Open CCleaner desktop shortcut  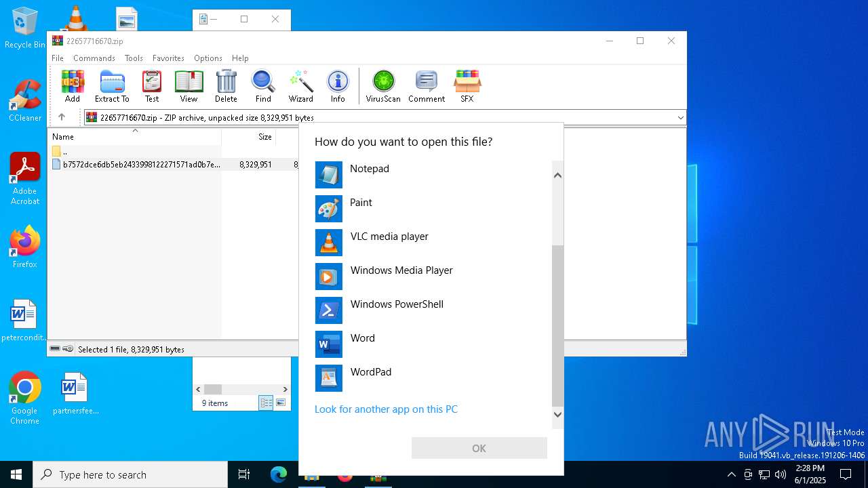pyautogui.click(x=25, y=101)
